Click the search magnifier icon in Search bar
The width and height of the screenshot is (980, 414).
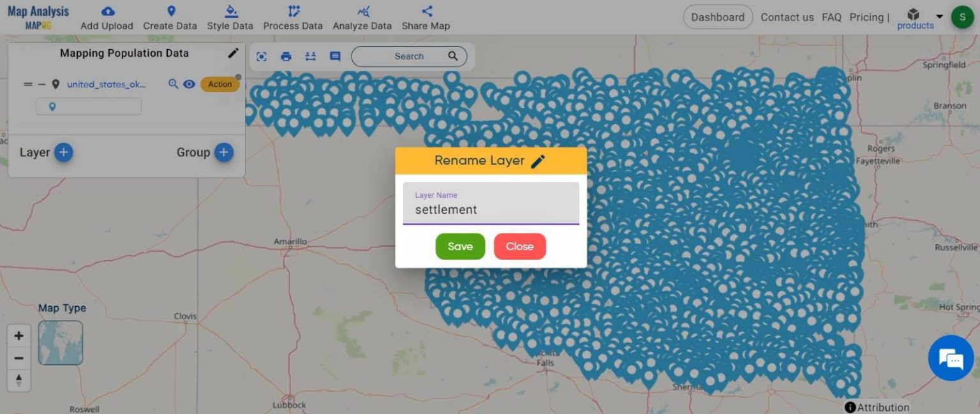pyautogui.click(x=453, y=56)
